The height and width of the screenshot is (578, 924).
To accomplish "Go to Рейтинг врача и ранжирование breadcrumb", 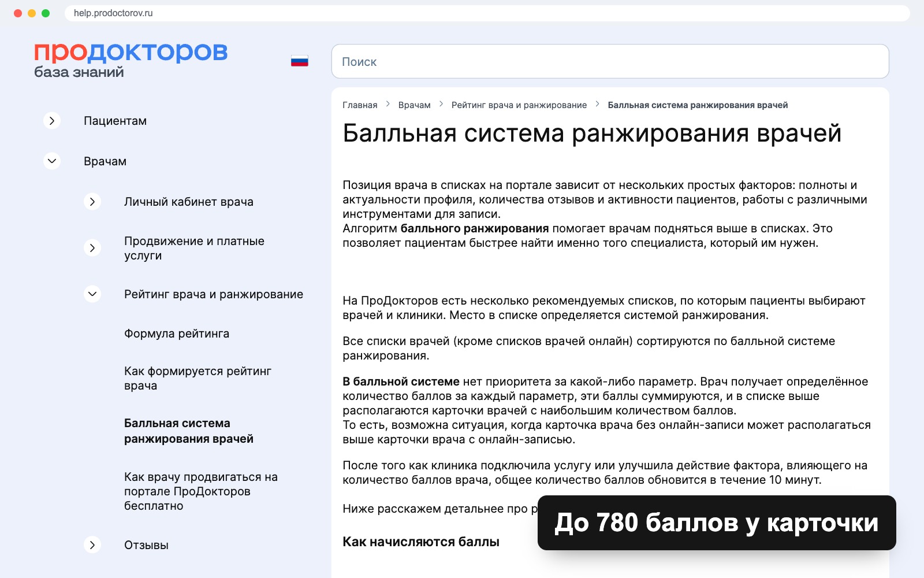I will coord(519,105).
